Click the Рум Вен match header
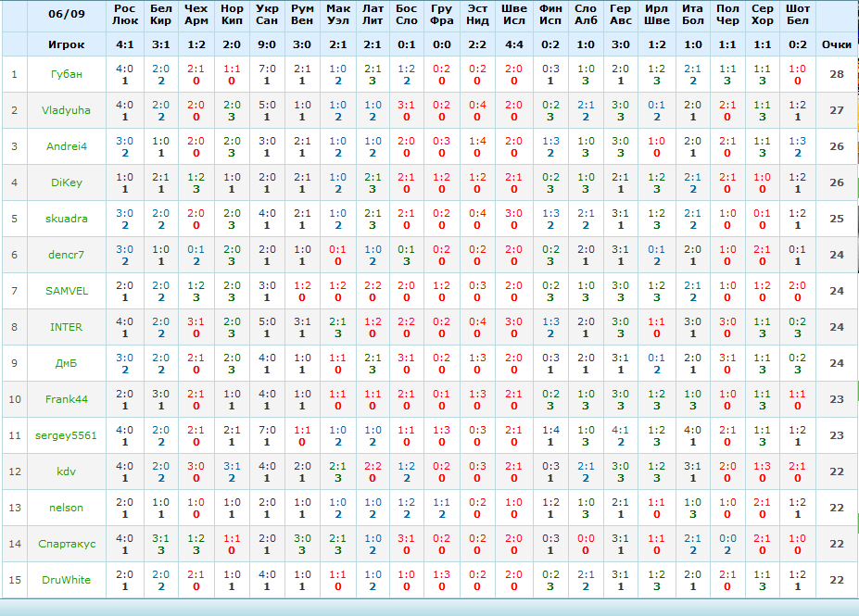 click(x=302, y=15)
